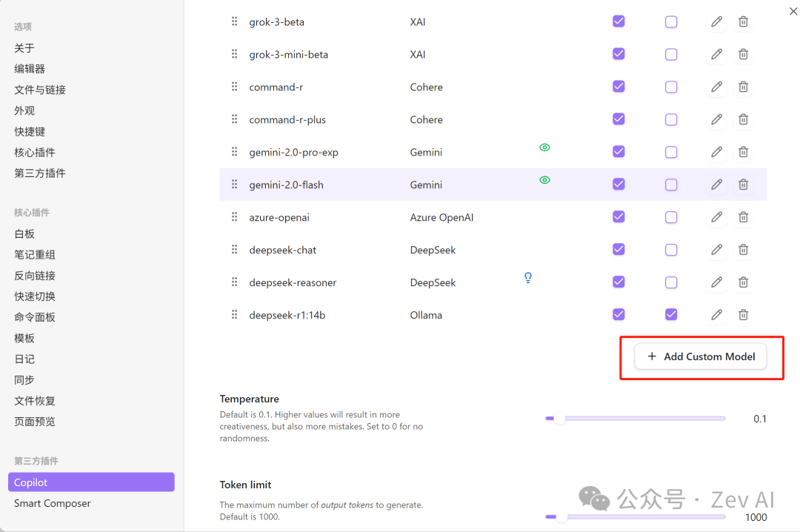Image resolution: width=800 pixels, height=532 pixels.
Task: Delete the azure-openai model
Action: tap(744, 217)
